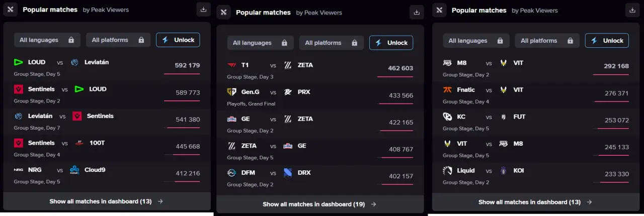The width and height of the screenshot is (644, 216).
Task: Click the Liquid team logo
Action: 447,171
